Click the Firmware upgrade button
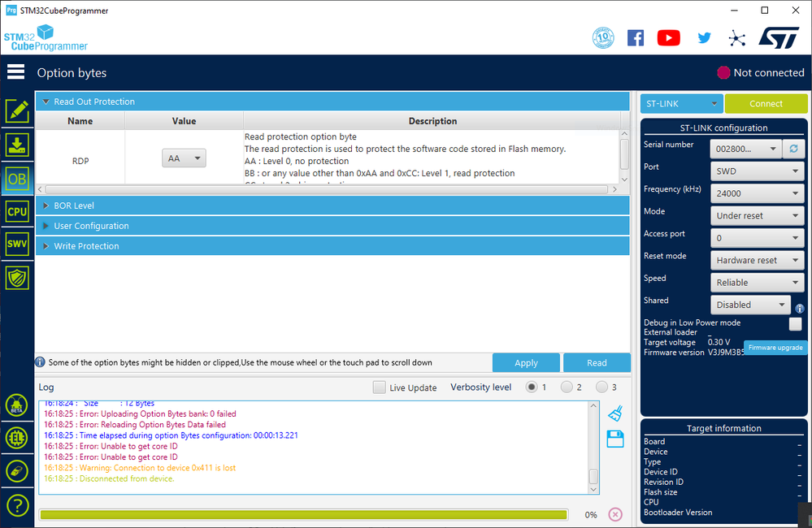The height and width of the screenshot is (528, 812). 775,348
